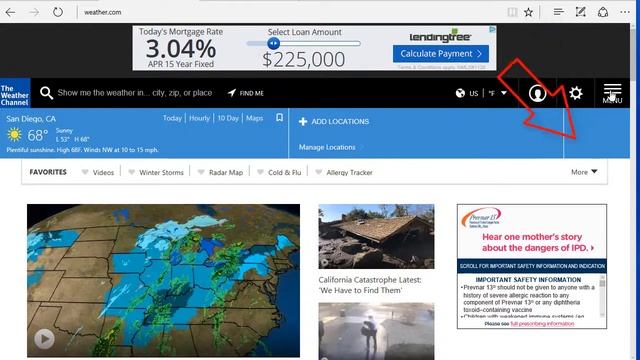Viewport: 640px width, 360px height.
Task: Click the search magnifier icon
Action: tap(47, 93)
